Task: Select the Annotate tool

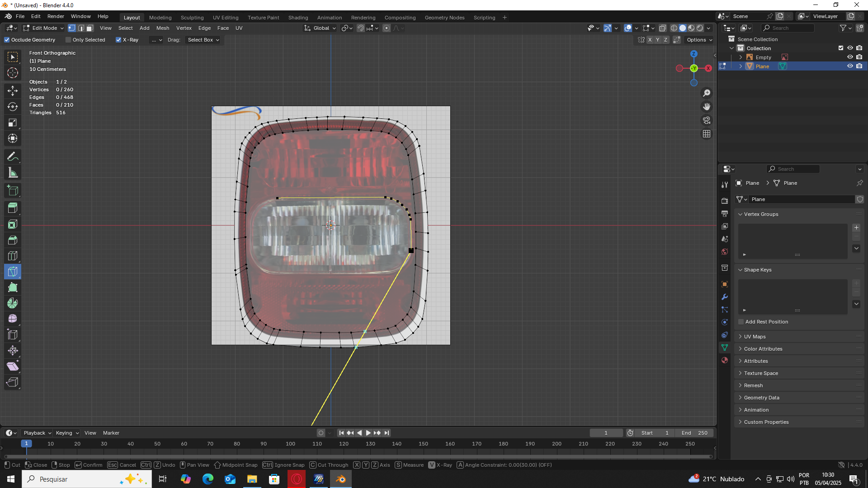Action: coord(13,157)
